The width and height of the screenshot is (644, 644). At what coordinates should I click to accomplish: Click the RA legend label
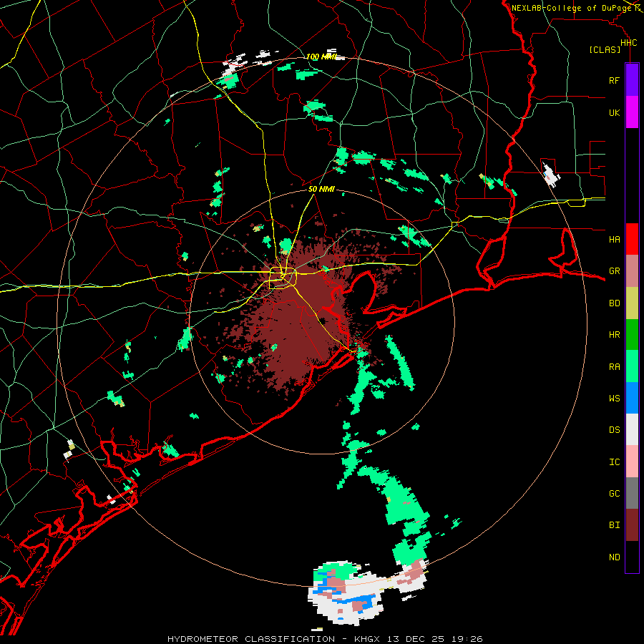[x=614, y=367]
